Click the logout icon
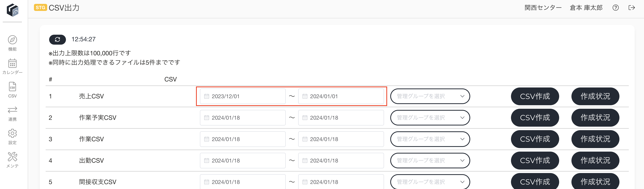Viewport: 644px width, 189px height. point(632,8)
